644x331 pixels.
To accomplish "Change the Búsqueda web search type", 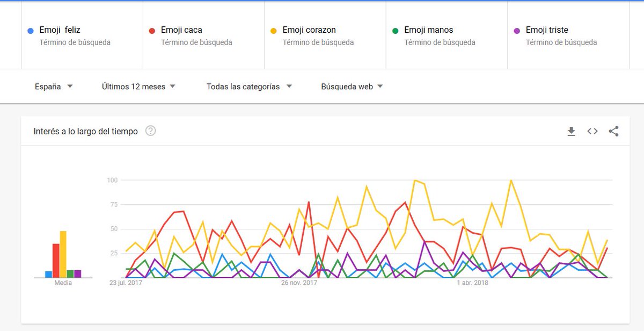I will pos(352,87).
